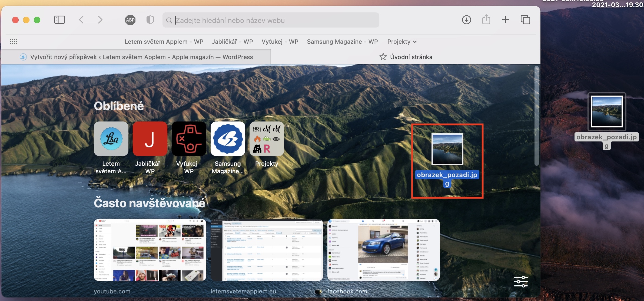Show downloads with the arrow icon
The image size is (644, 301).
coord(466,20)
